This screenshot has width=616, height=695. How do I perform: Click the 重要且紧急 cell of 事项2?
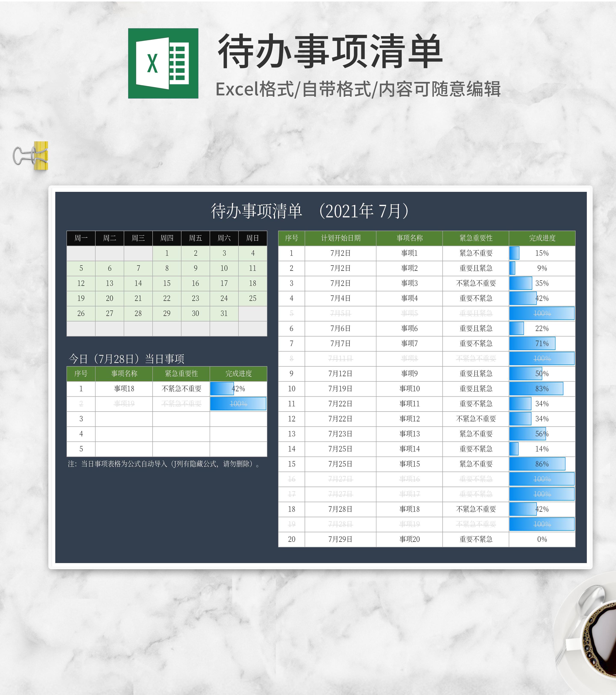tap(475, 268)
